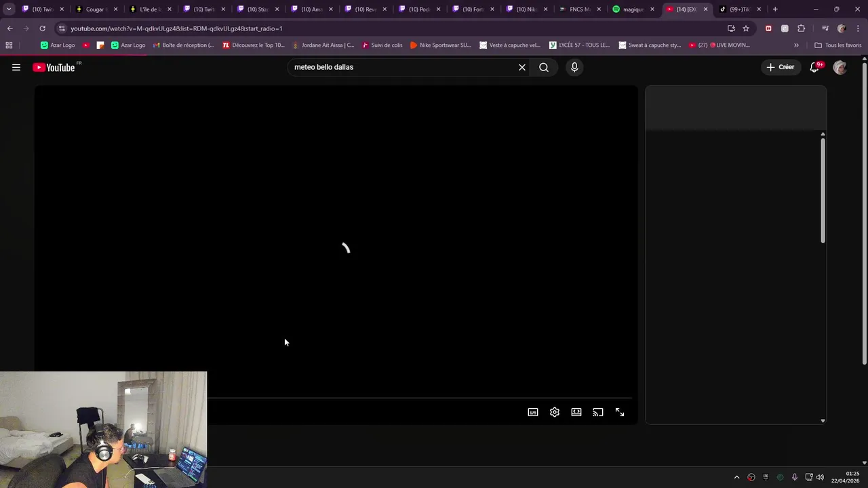Open the browser profile avatar
The image size is (868, 488).
pyautogui.click(x=842, y=28)
